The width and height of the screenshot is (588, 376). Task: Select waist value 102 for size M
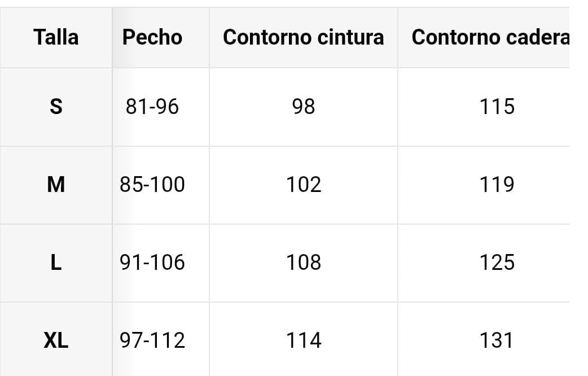pyautogui.click(x=304, y=185)
